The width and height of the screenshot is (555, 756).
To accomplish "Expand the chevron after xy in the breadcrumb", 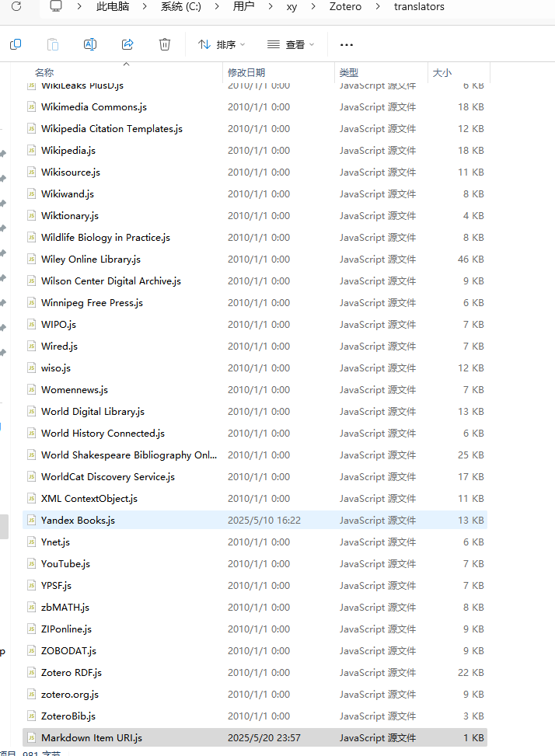I will (313, 7).
